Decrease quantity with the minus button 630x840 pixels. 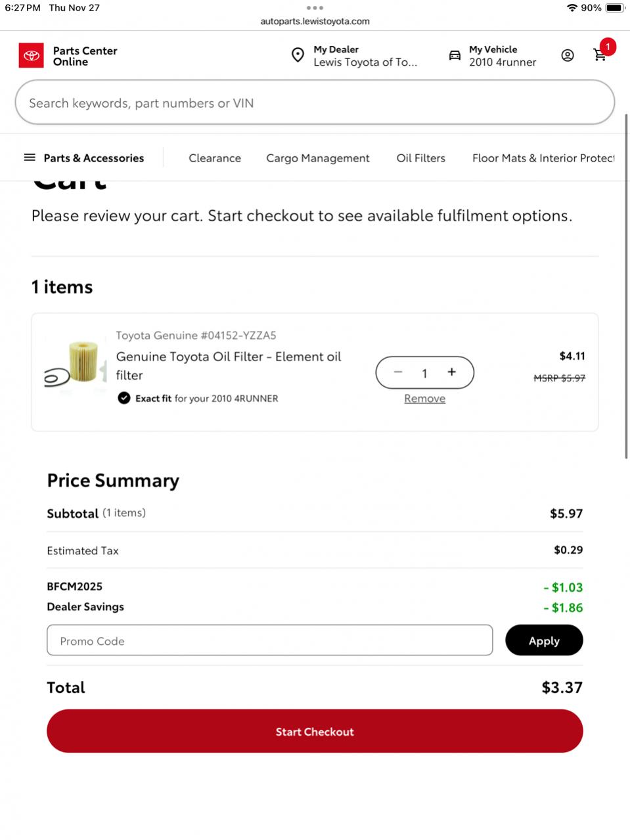pos(398,372)
